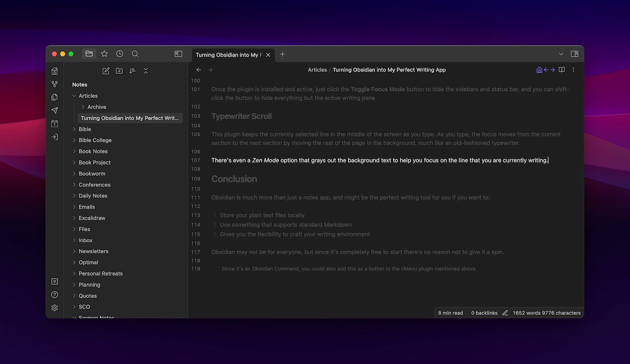Navigate forward with the editor's gray arrow
Viewport: 630px width, 364px height.
(x=211, y=70)
